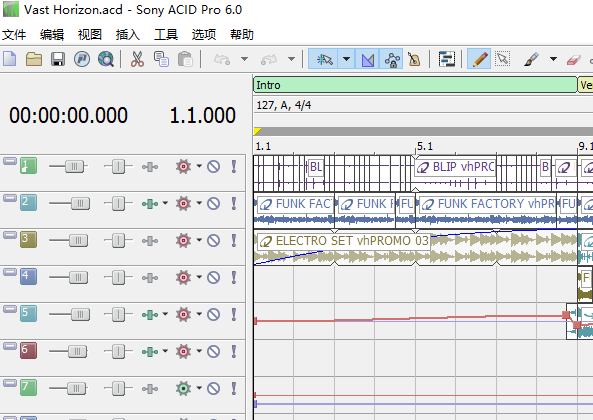Open track 7 green FX gear icon
Screen dimensions: 593x420
coord(183,388)
